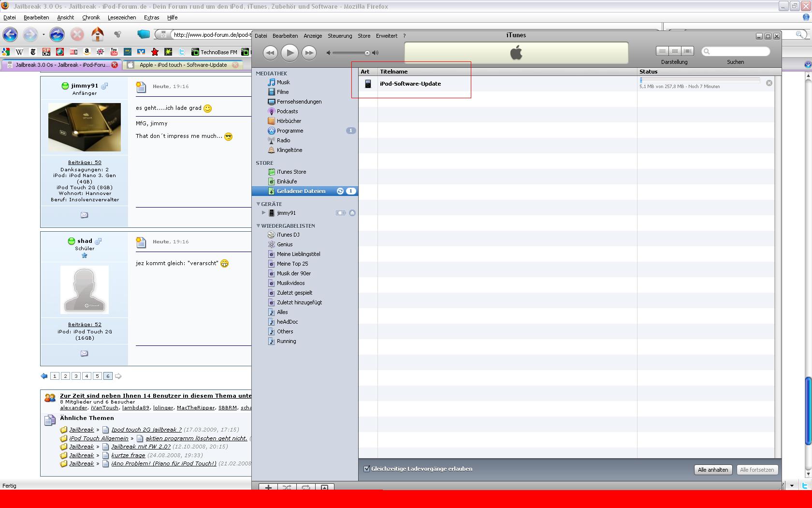The width and height of the screenshot is (812, 508).
Task: Go to forum page 5
Action: (x=97, y=376)
